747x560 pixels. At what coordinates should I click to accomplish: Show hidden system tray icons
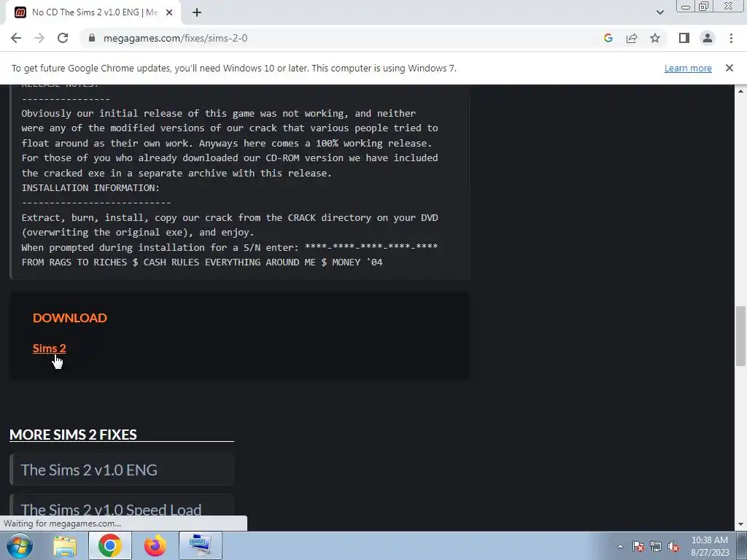coord(620,546)
